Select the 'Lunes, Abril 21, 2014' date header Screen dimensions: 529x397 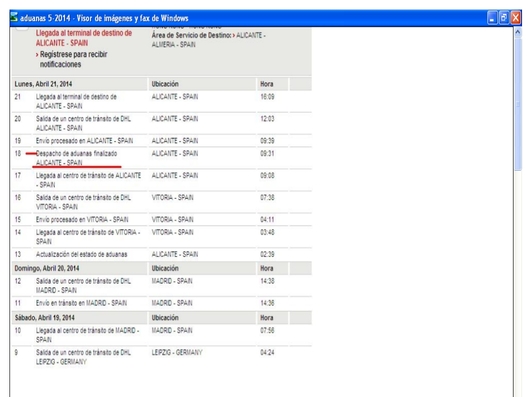[x=43, y=84]
